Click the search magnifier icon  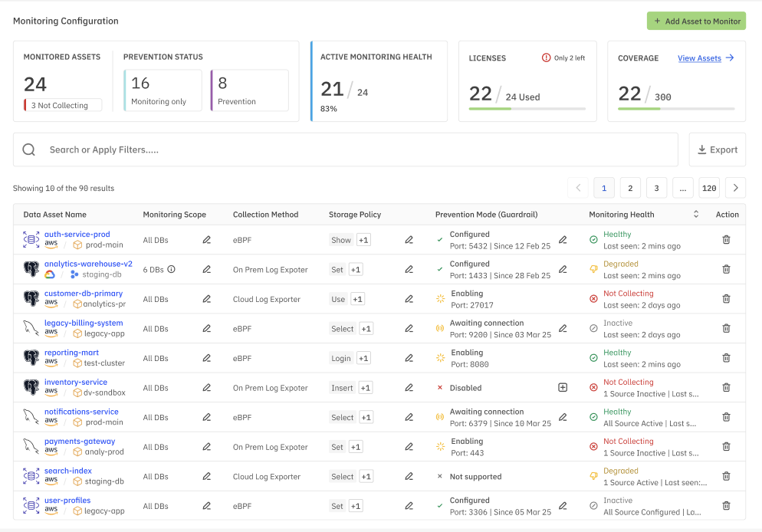[x=29, y=150]
